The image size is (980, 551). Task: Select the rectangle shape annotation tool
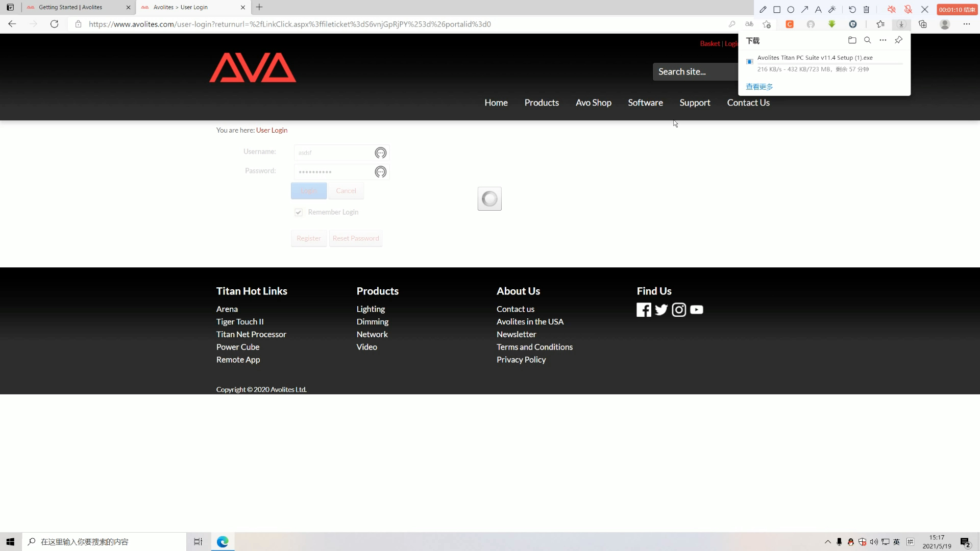coord(777,10)
